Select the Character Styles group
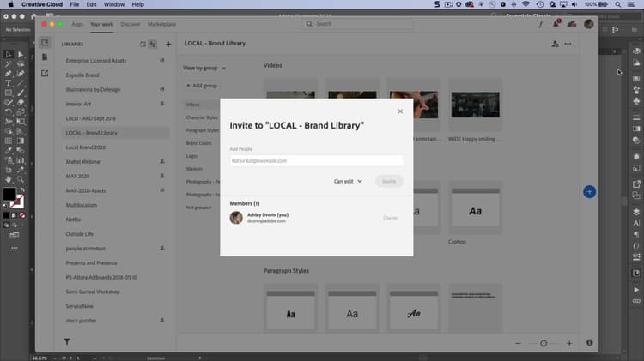The height and width of the screenshot is (361, 644). pos(202,117)
